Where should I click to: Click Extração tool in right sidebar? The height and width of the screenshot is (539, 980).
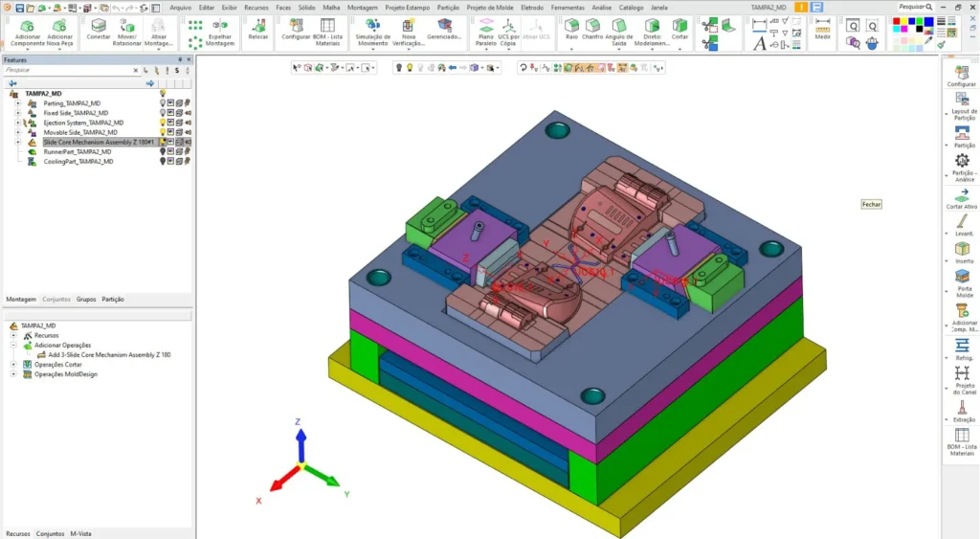(x=963, y=412)
